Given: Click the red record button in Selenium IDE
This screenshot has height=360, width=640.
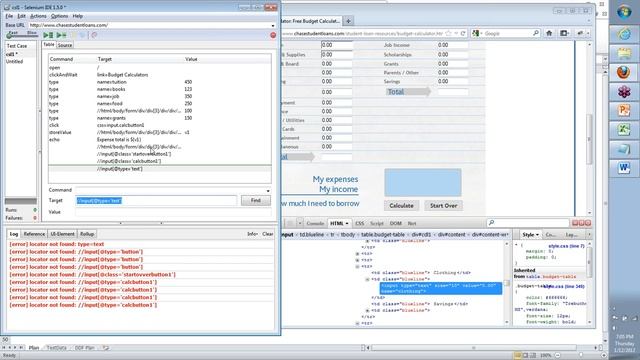Looking at the screenshot, I should (x=273, y=36).
